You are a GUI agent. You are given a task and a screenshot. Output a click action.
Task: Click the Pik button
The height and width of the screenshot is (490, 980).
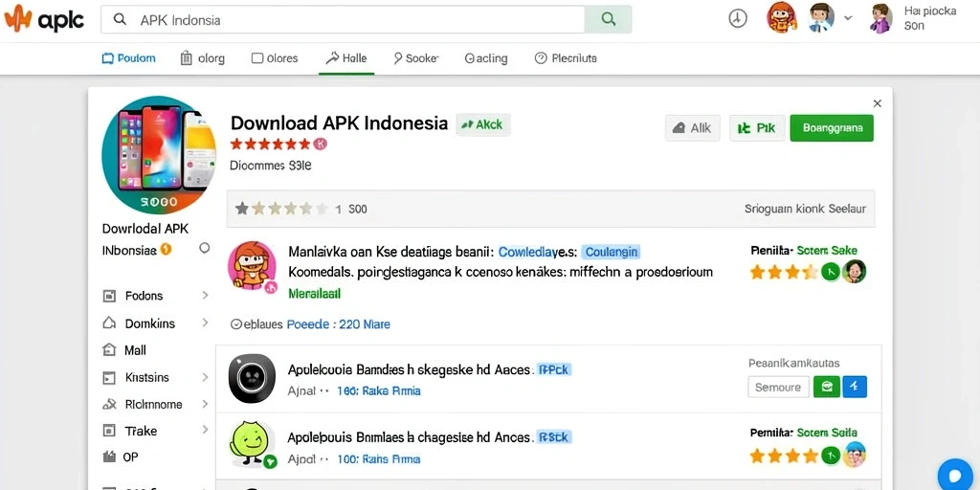[757, 128]
